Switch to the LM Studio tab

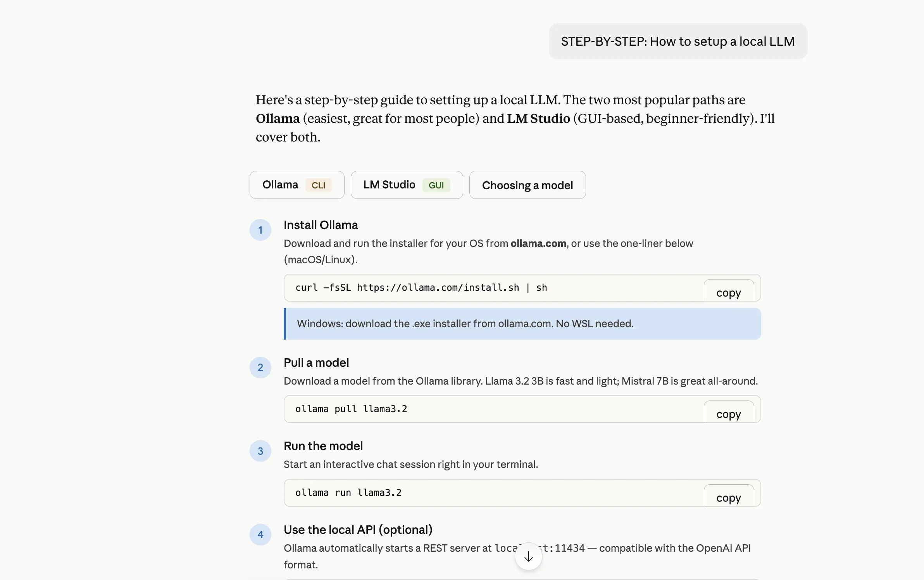click(406, 185)
